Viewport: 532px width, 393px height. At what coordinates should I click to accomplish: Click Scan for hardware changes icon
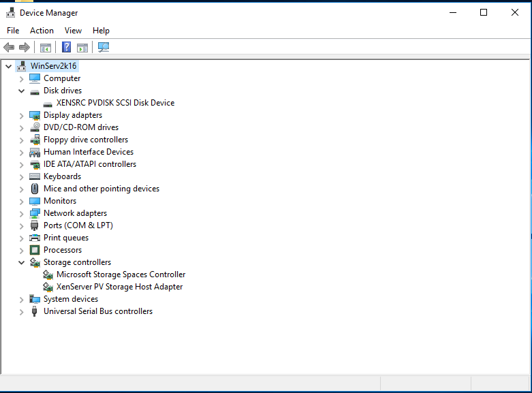[104, 47]
